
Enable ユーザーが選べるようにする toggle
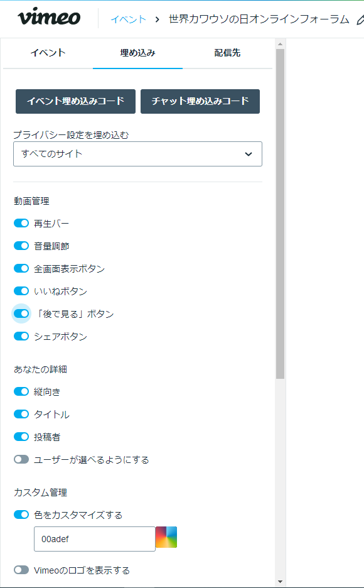pyautogui.click(x=21, y=459)
